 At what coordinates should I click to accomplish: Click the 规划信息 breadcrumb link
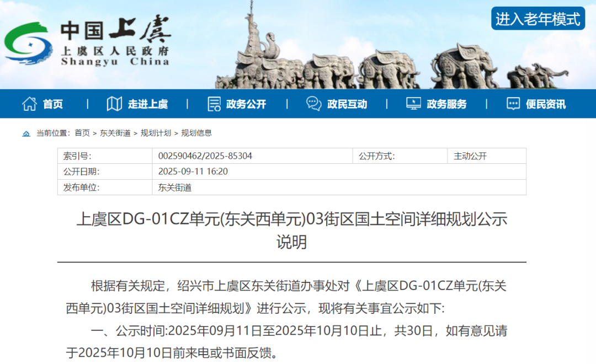pos(196,133)
